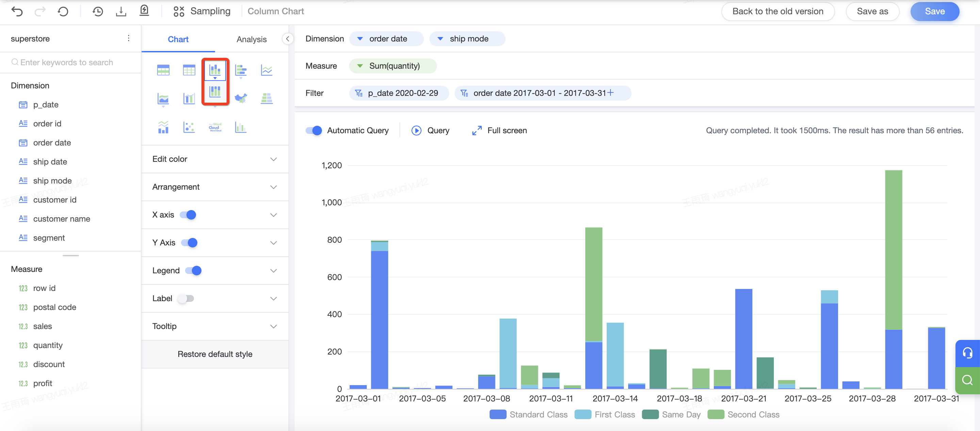Viewport: 980px width, 431px height.
Task: Select the funnel pyramid chart type
Action: click(x=267, y=99)
